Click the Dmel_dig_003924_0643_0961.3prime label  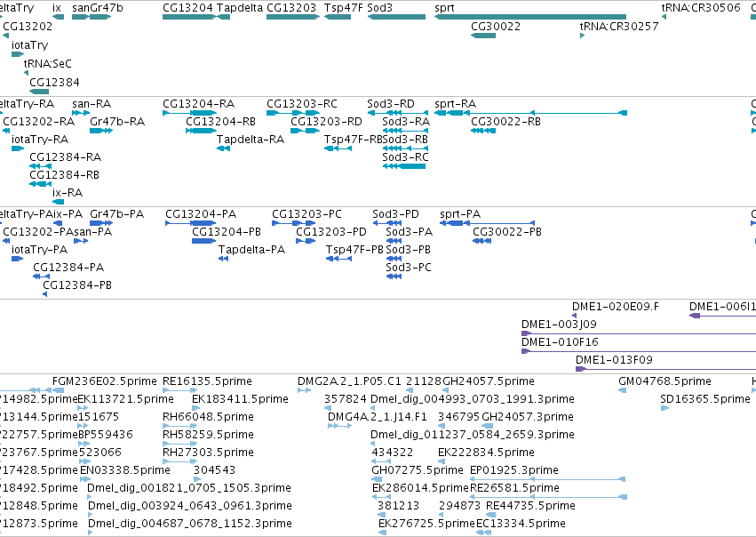(190, 506)
